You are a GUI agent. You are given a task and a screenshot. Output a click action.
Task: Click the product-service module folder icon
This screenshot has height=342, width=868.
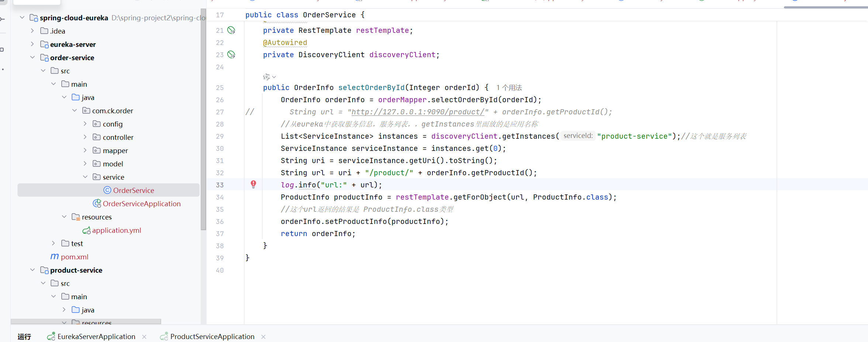(44, 270)
